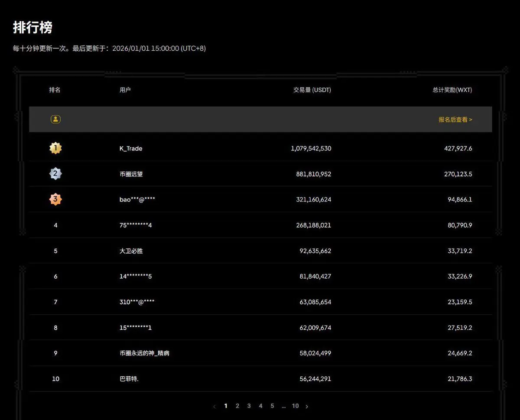
Task: Select user 大卫必胜
Action: click(131, 251)
